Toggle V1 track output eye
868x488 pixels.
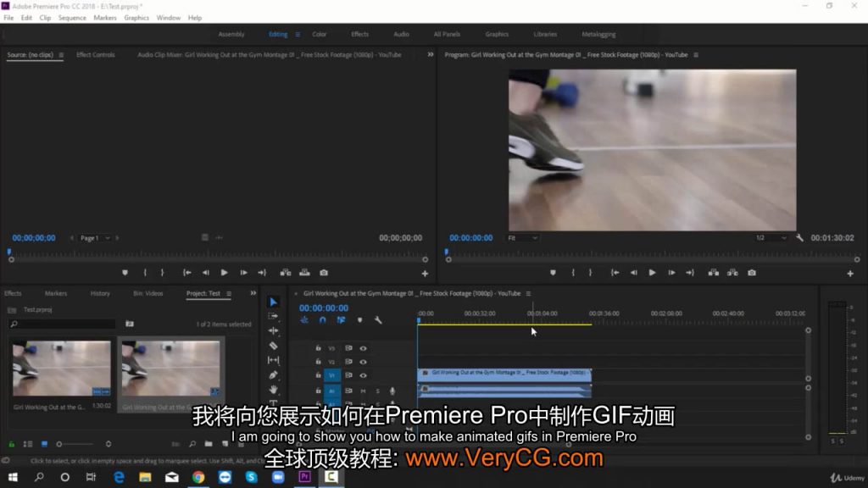tap(363, 375)
